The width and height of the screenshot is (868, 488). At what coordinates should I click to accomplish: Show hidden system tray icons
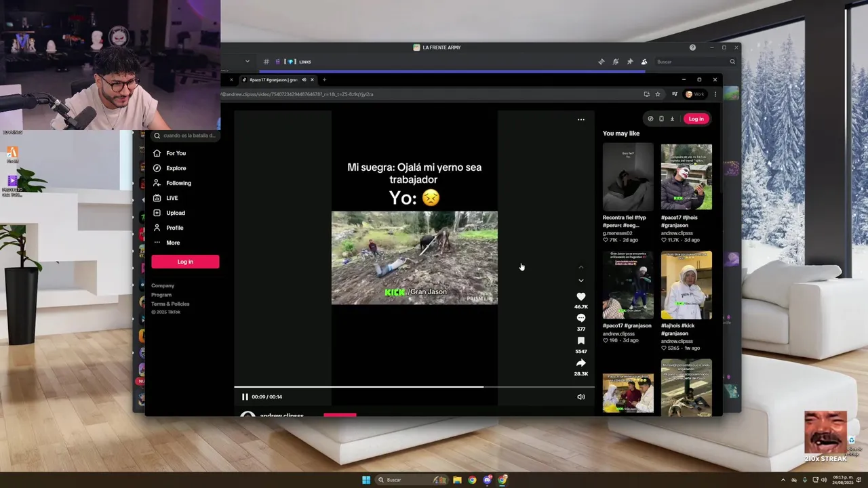tap(783, 480)
